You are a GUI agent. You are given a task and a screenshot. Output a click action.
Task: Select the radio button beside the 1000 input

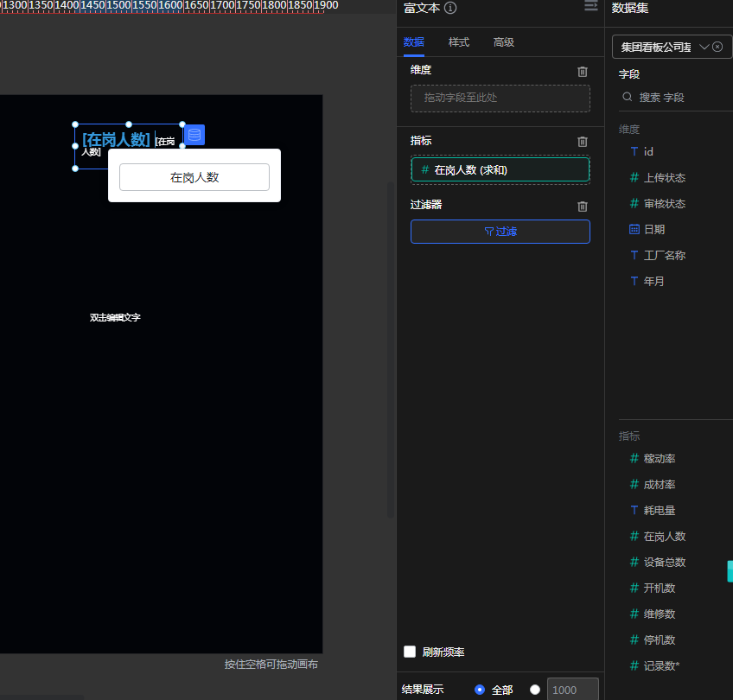[x=535, y=690]
